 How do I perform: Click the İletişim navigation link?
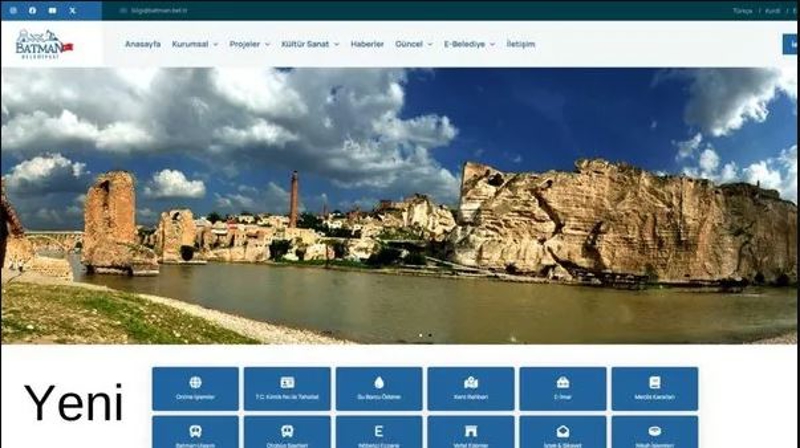(x=520, y=44)
